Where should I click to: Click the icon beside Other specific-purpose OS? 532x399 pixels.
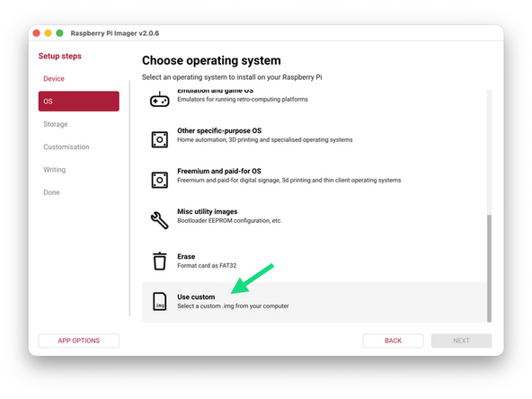[x=159, y=139]
